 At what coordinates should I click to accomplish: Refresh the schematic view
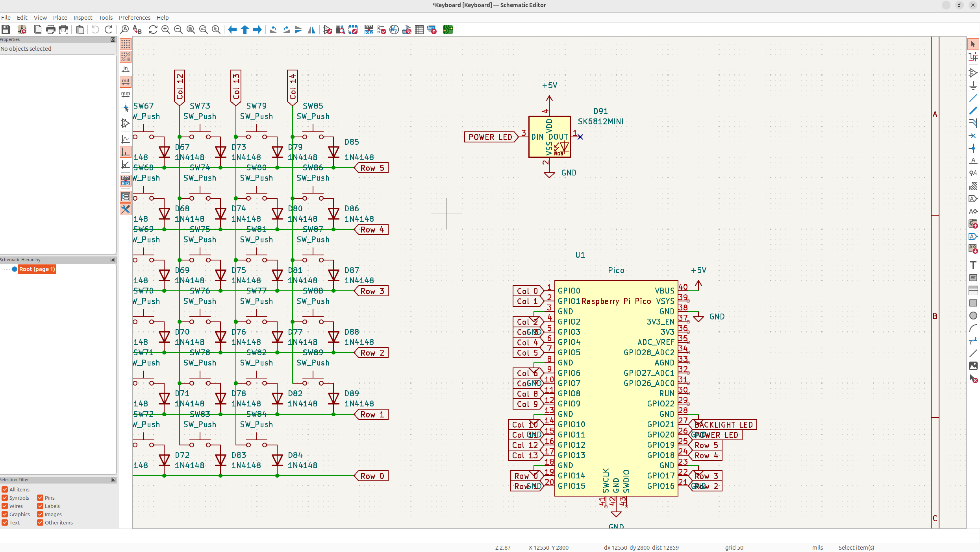click(153, 30)
